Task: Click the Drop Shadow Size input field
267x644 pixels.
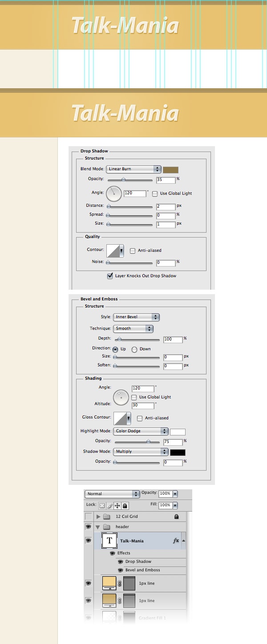Action: click(166, 224)
